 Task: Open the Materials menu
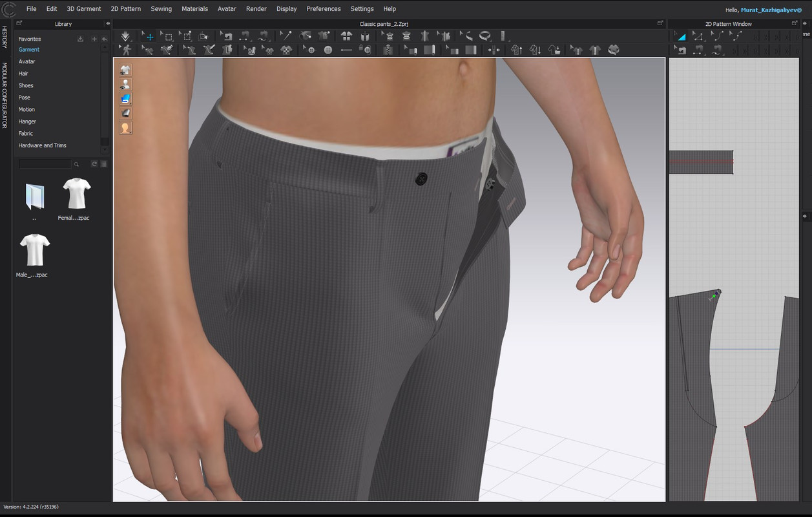pyautogui.click(x=194, y=9)
